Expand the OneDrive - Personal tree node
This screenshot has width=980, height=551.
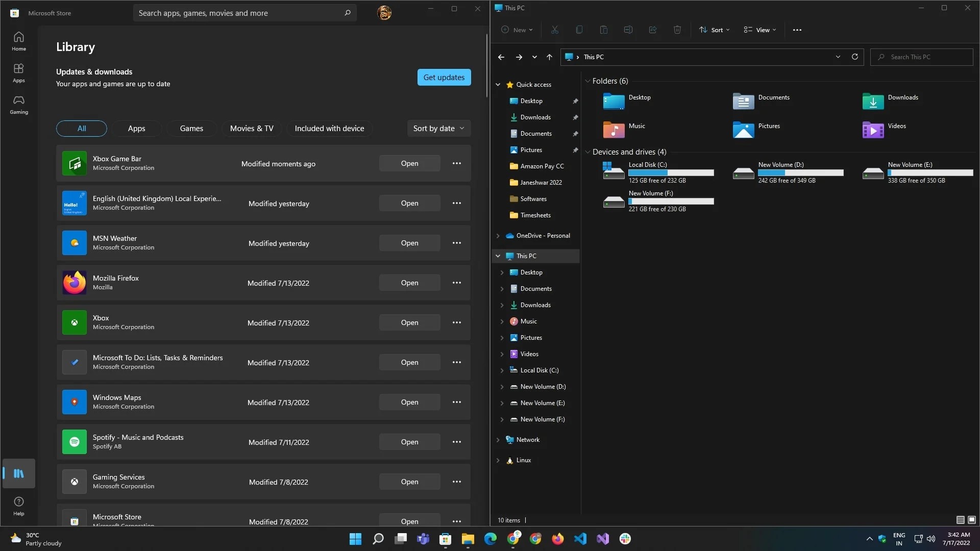(498, 236)
